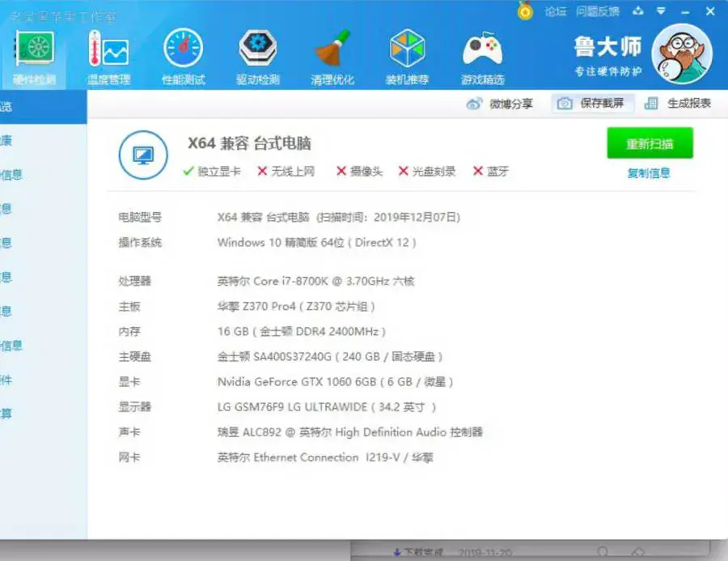The width and height of the screenshot is (728, 561).
Task: Share via 微博分享 button
Action: [x=500, y=104]
